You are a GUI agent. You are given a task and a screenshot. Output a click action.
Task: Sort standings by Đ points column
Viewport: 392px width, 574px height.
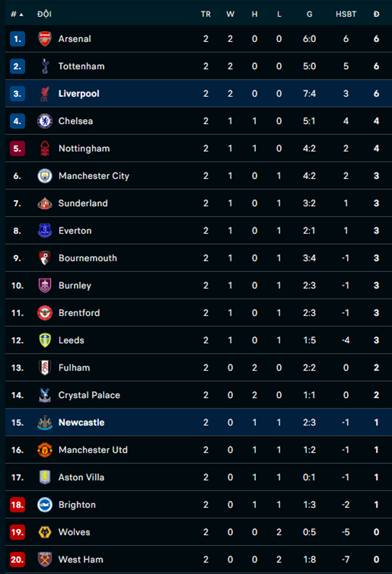[x=376, y=14]
